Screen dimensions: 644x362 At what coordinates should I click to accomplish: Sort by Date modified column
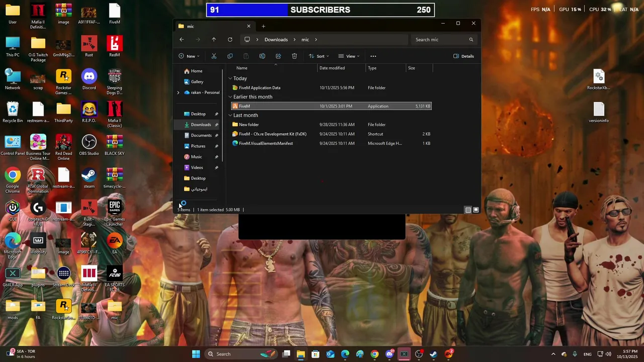pos(342,68)
